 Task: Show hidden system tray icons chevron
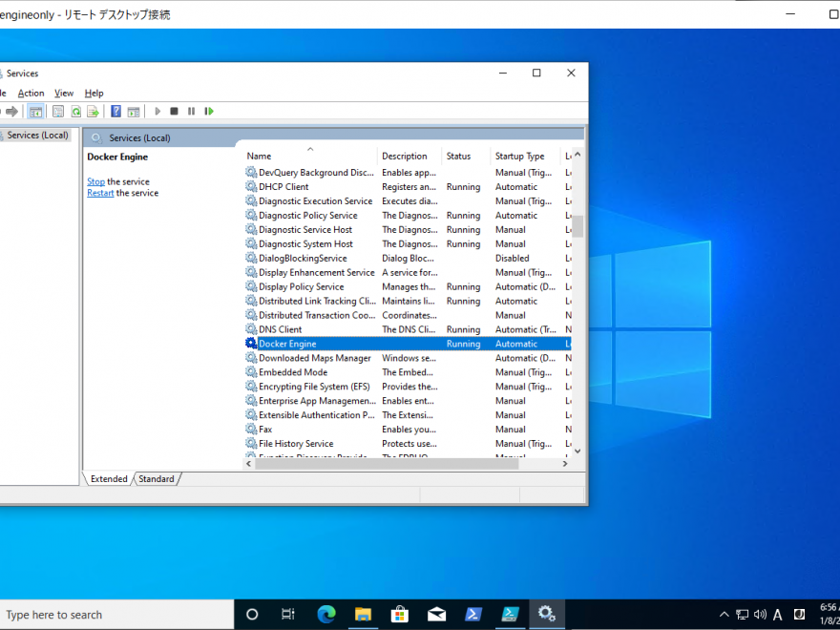[724, 615]
